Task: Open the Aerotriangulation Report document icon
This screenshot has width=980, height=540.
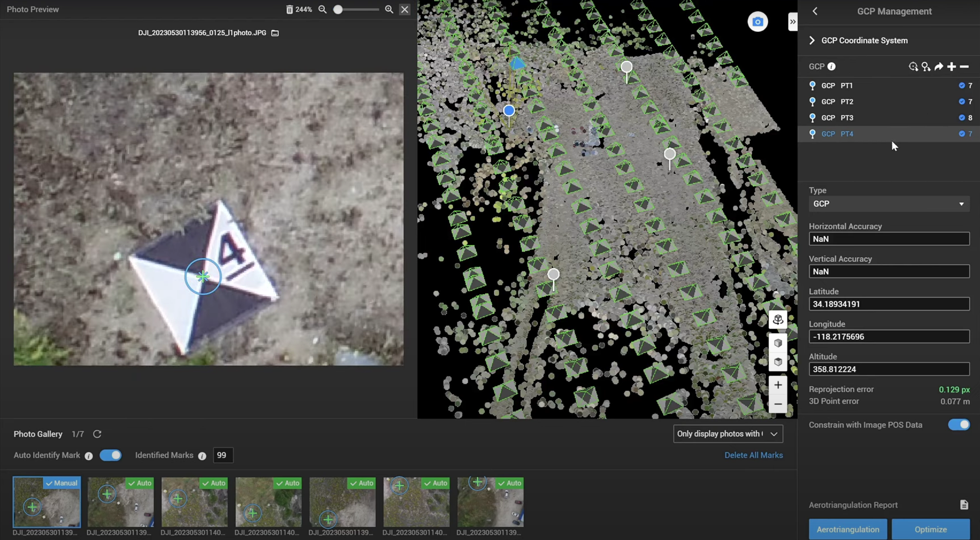Action: coord(964,505)
